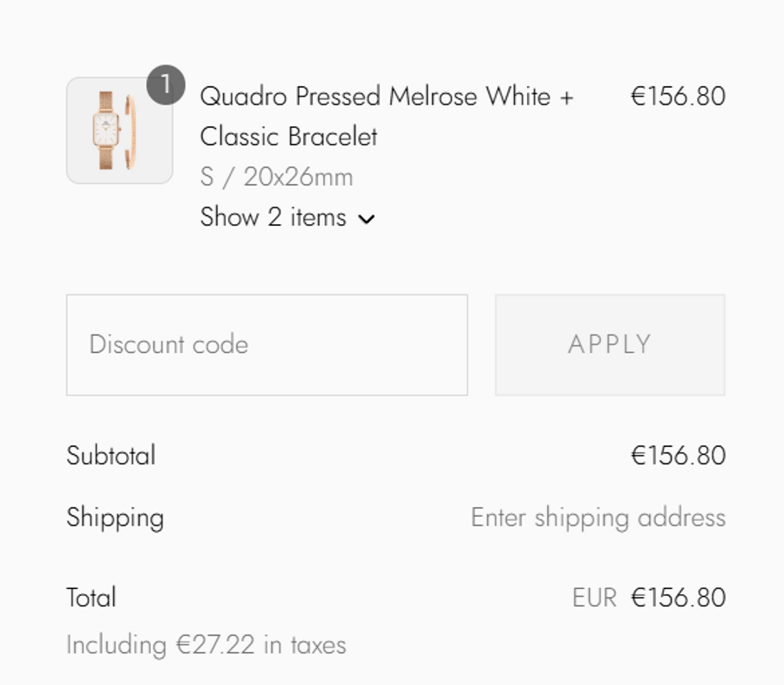Click the Classic Bracelet product name line
Image resolution: width=784 pixels, height=685 pixels.
288,137
